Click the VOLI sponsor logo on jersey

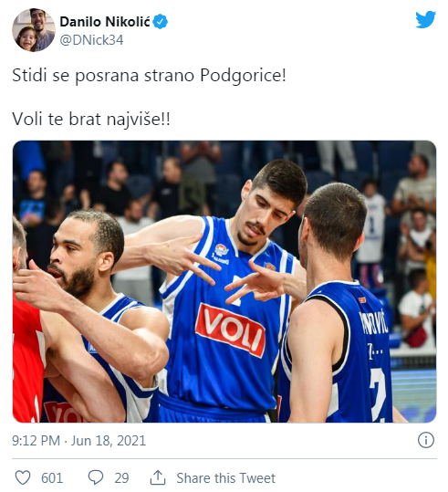tap(230, 330)
